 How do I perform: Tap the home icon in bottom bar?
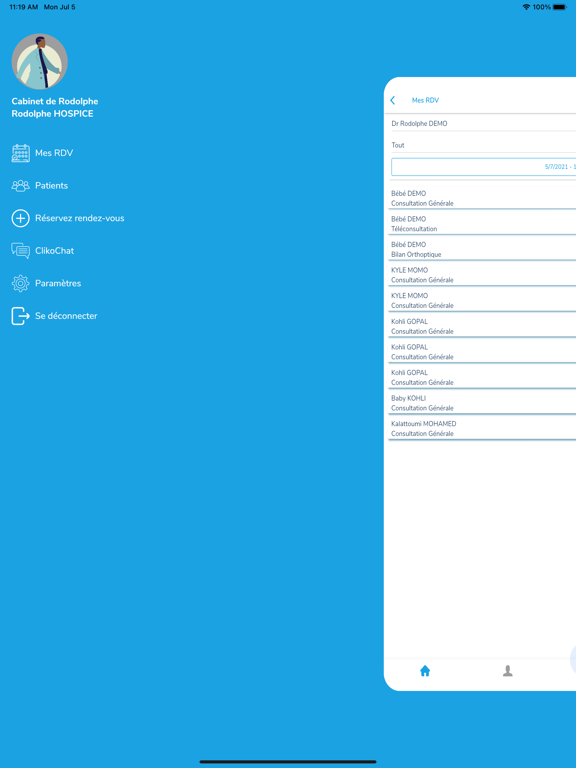pyautogui.click(x=425, y=671)
